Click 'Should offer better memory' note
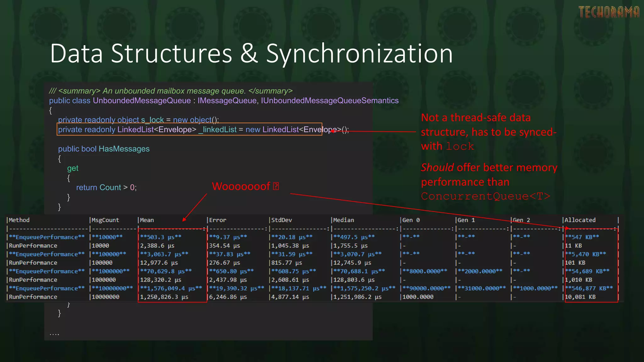The height and width of the screenshot is (362, 644). coord(489,167)
